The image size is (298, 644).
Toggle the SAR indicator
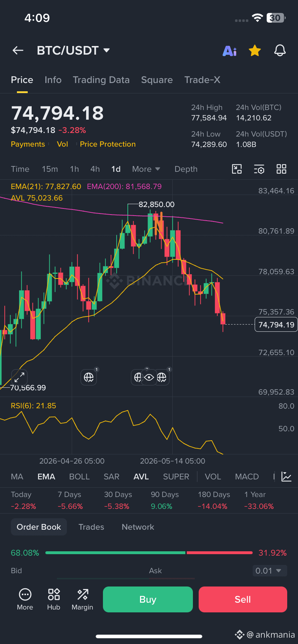click(x=112, y=477)
